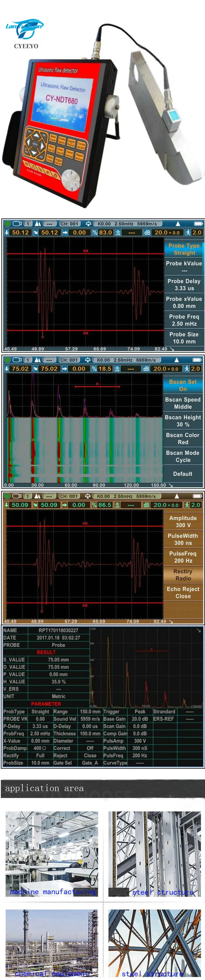Change Bscan Speed Middle setting
The height and width of the screenshot is (980, 205).
(x=183, y=403)
